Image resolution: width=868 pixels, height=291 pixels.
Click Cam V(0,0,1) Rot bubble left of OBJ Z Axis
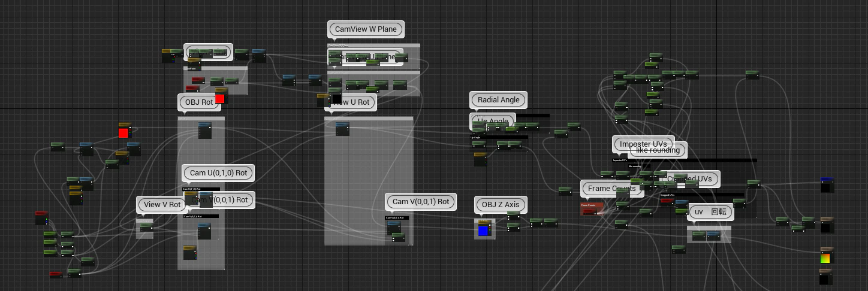[x=420, y=201]
